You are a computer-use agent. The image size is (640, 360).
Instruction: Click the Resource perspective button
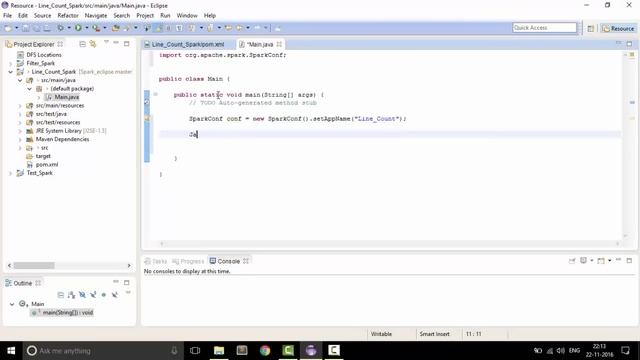point(618,28)
